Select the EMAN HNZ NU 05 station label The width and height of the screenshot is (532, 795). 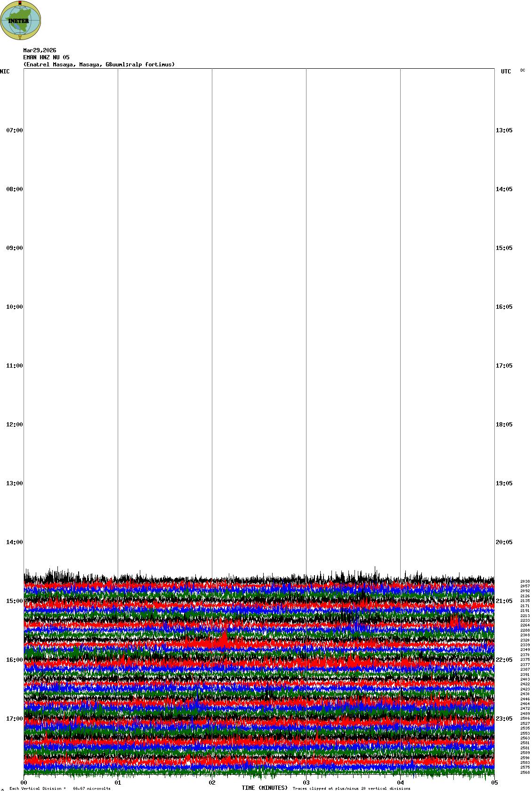(x=46, y=57)
